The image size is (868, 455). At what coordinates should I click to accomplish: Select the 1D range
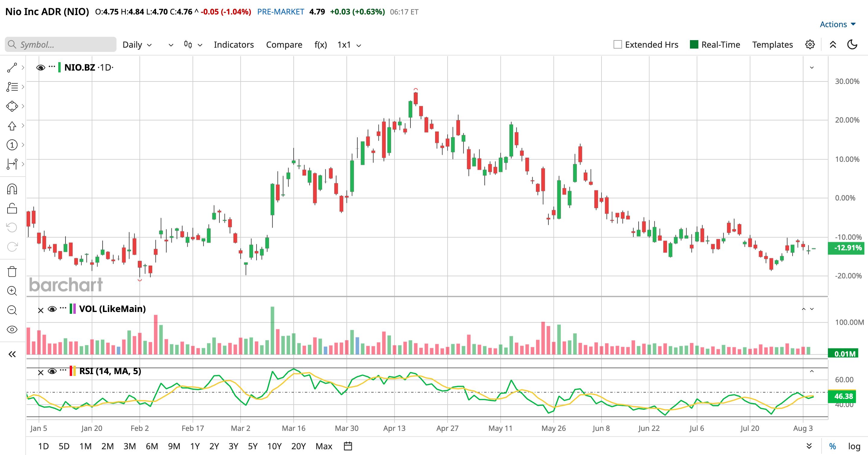point(43,446)
